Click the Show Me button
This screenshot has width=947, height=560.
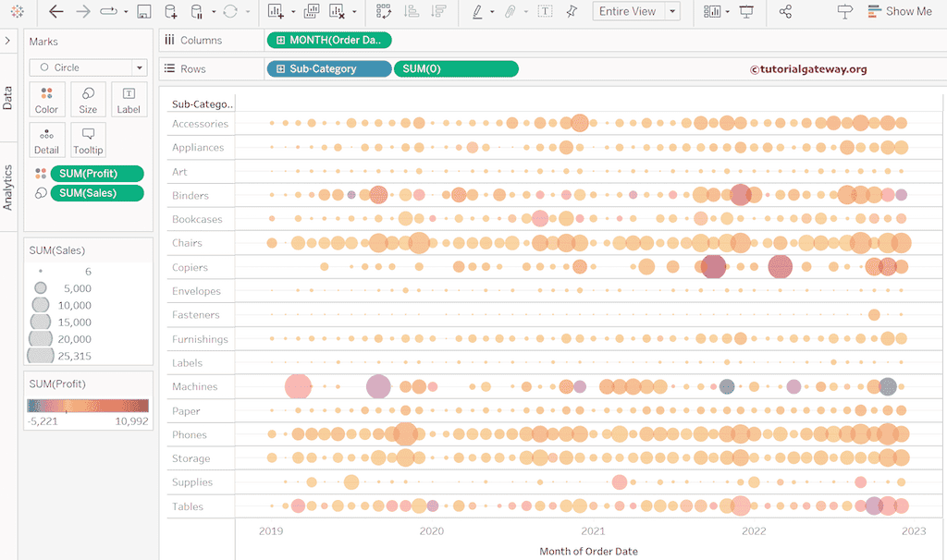click(x=899, y=11)
